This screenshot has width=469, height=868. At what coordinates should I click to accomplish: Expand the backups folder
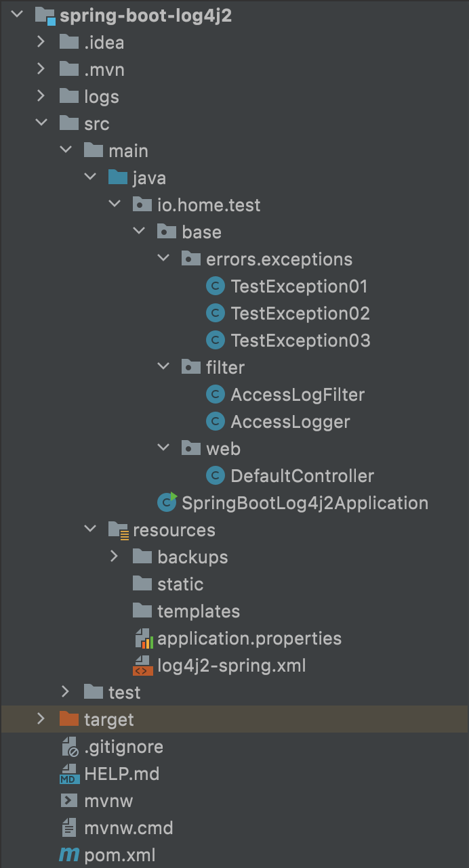[x=115, y=557]
